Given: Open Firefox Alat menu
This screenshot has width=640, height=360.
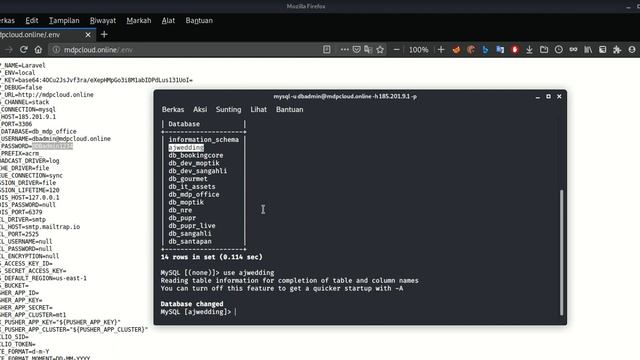Looking at the screenshot, I should click(168, 20).
